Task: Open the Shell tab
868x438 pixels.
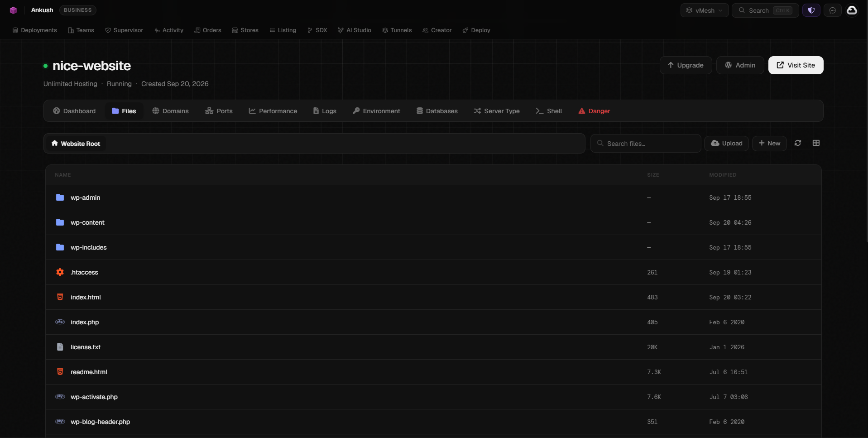Action: (x=549, y=111)
